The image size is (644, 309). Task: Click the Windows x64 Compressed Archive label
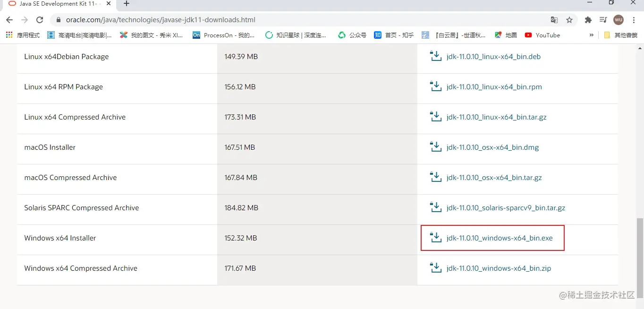pos(81,268)
